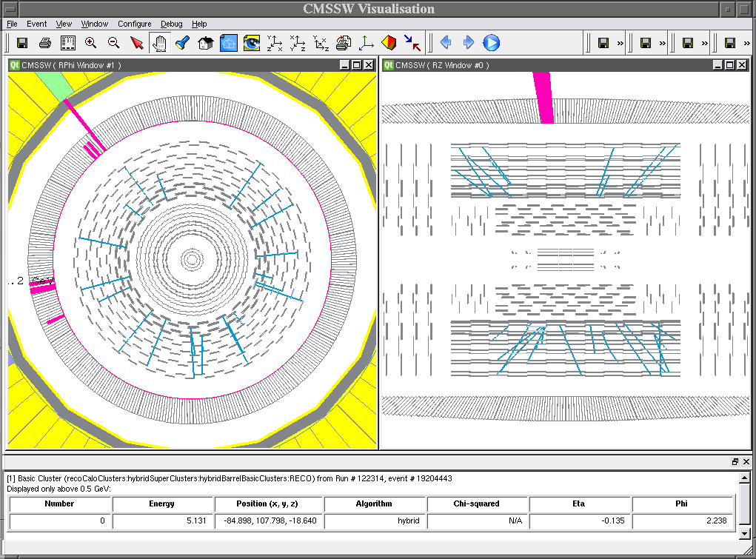
Task: Click the Algorithm column header
Action: [x=374, y=503]
